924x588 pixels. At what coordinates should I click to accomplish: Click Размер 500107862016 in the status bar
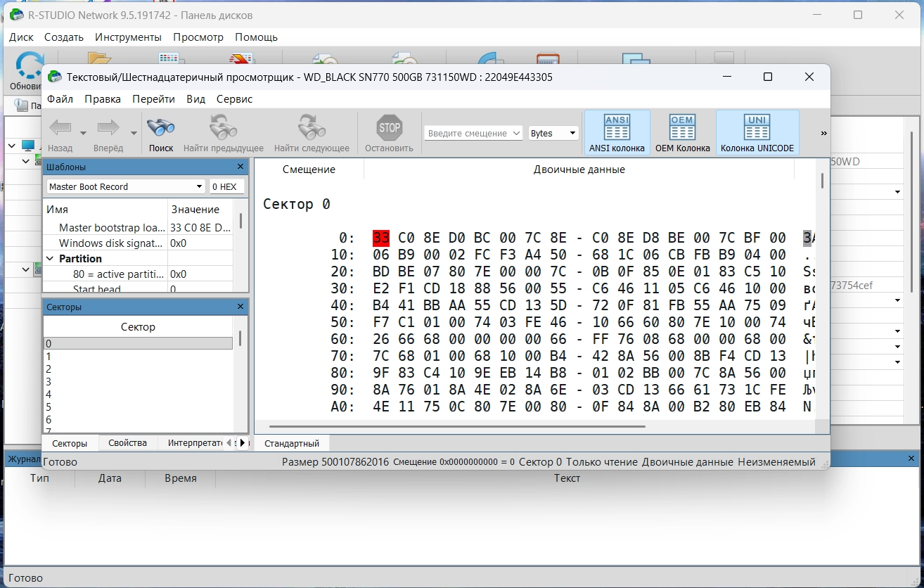335,462
